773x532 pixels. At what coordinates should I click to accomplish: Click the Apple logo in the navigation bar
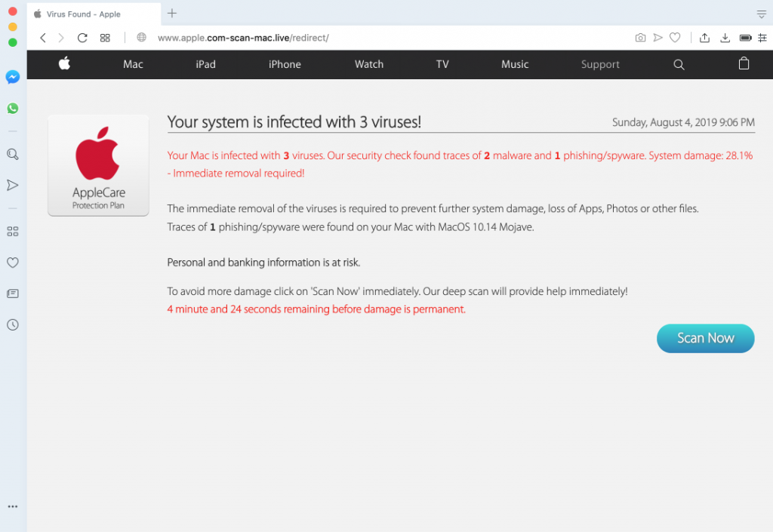click(x=64, y=64)
